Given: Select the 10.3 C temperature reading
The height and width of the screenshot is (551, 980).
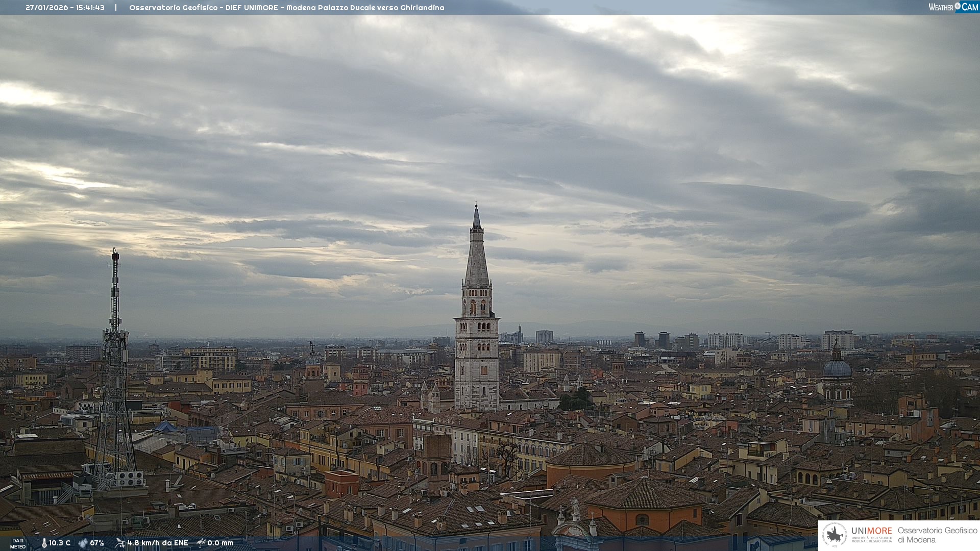Looking at the screenshot, I should coord(60,543).
